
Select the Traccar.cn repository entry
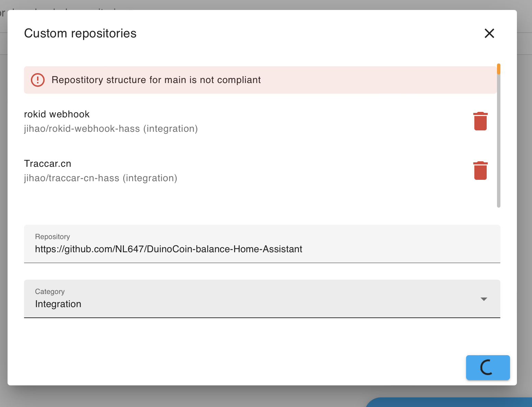pyautogui.click(x=48, y=164)
